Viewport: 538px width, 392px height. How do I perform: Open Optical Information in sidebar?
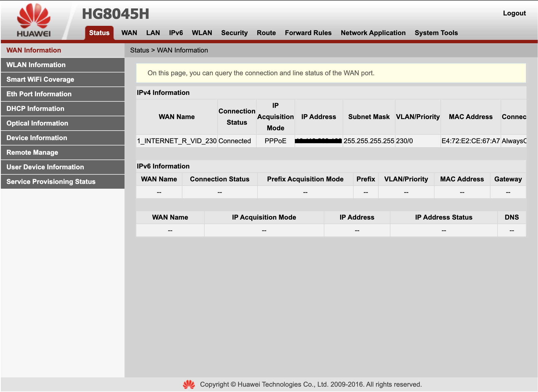(x=37, y=123)
